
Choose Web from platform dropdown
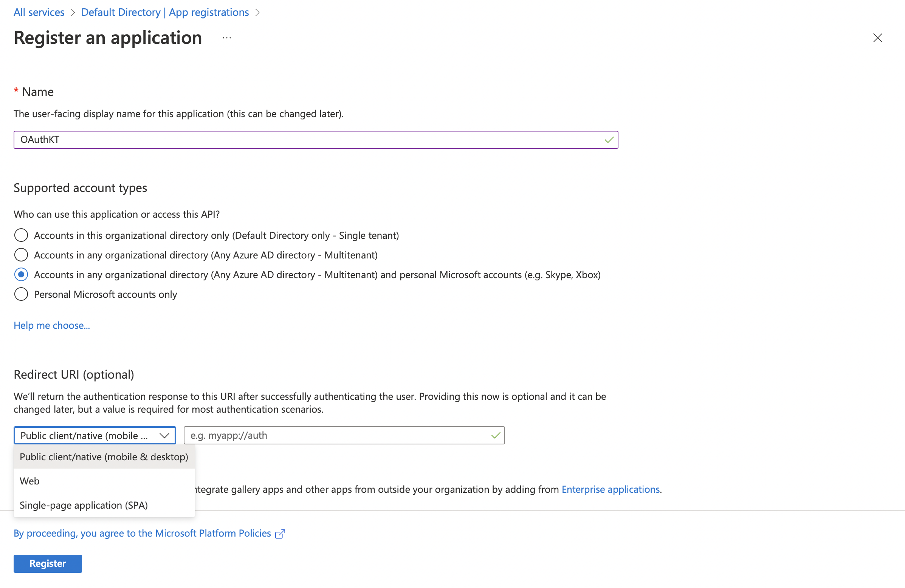pos(104,481)
